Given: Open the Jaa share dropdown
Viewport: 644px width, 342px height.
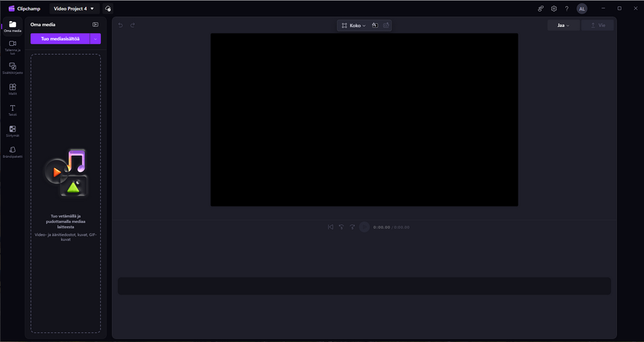Looking at the screenshot, I should click(563, 26).
